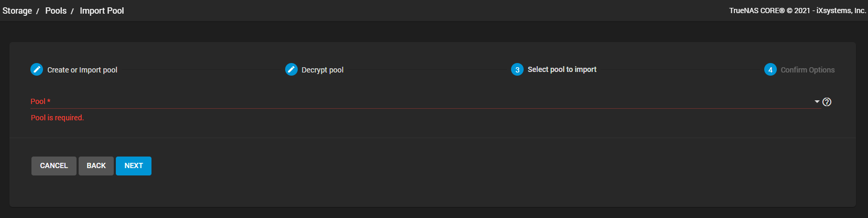This screenshot has height=218, width=868.
Task: Select the step 4 circle icon
Action: 771,69
